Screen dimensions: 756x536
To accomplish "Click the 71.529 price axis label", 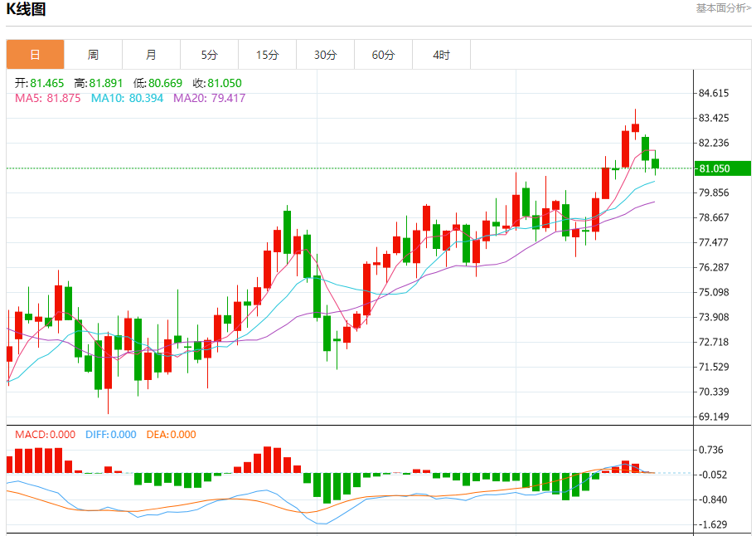I will (x=714, y=367).
